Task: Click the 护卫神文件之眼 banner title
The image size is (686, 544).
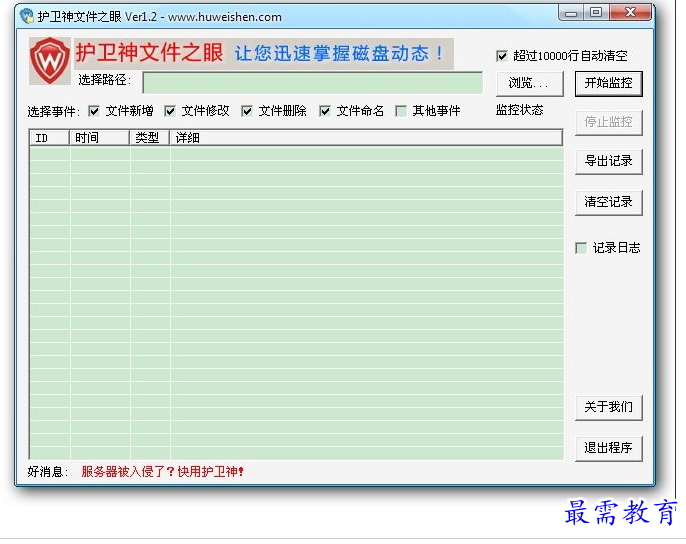Action: [149, 53]
